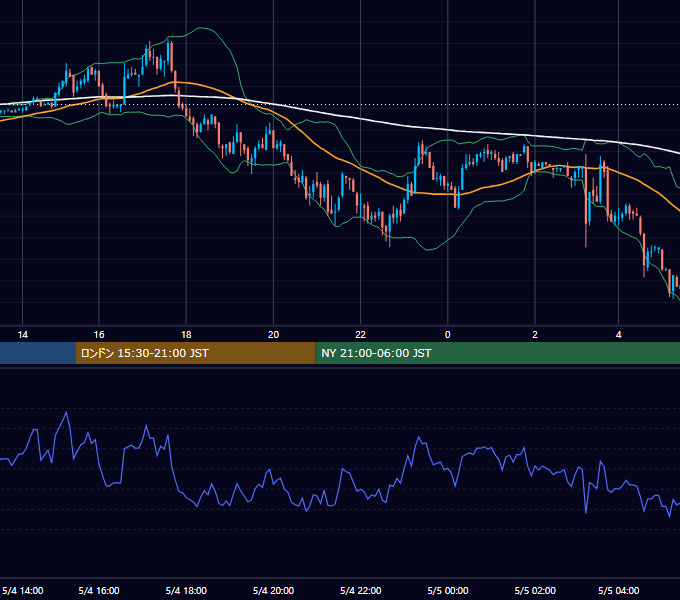This screenshot has height=600, width=680.
Task: Click the 5/4 14:00 date label
Action: [23, 590]
